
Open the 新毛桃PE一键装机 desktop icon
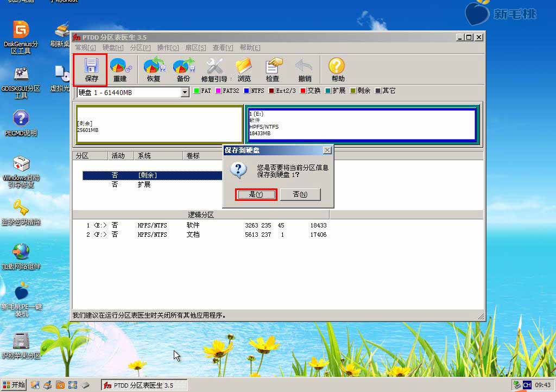(x=21, y=300)
